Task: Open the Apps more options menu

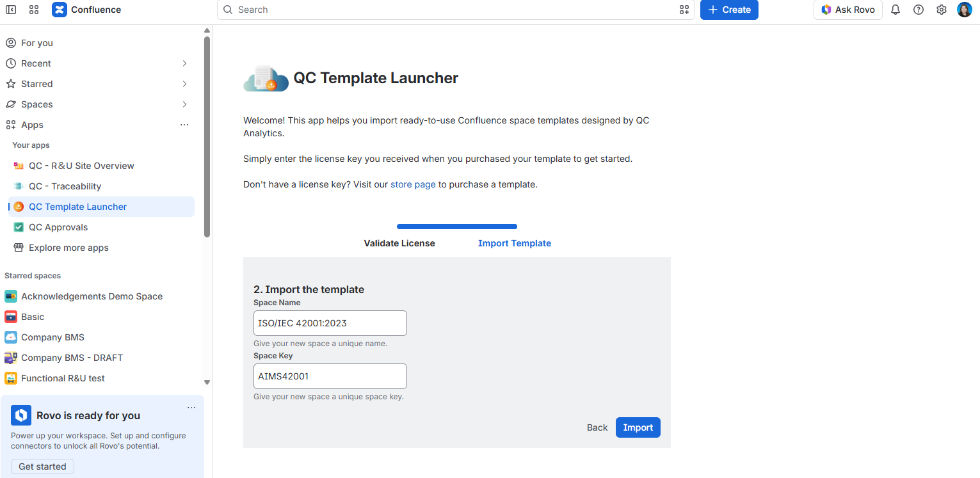Action: pyautogui.click(x=184, y=125)
